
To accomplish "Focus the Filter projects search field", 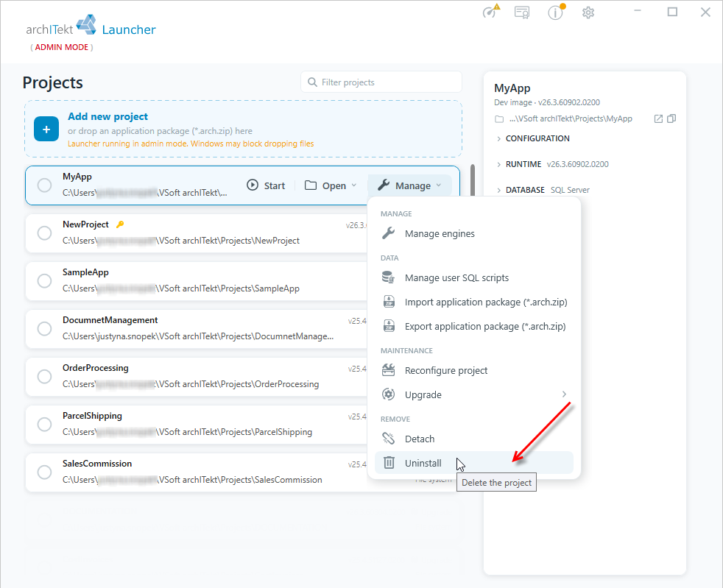I will [381, 82].
